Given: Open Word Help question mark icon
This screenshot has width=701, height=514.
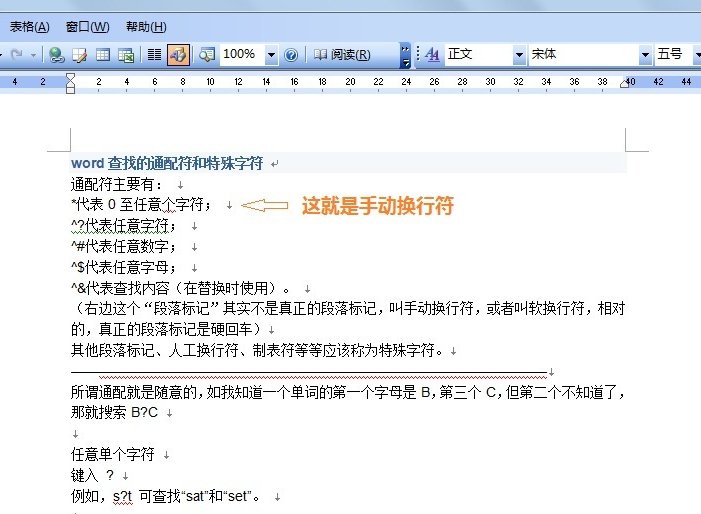Looking at the screenshot, I should [291, 55].
